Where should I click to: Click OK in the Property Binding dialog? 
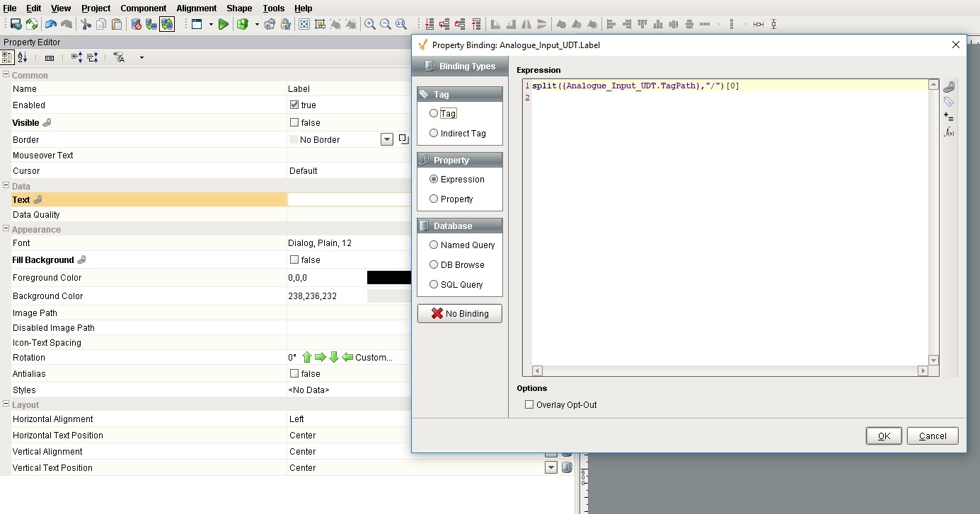click(884, 436)
